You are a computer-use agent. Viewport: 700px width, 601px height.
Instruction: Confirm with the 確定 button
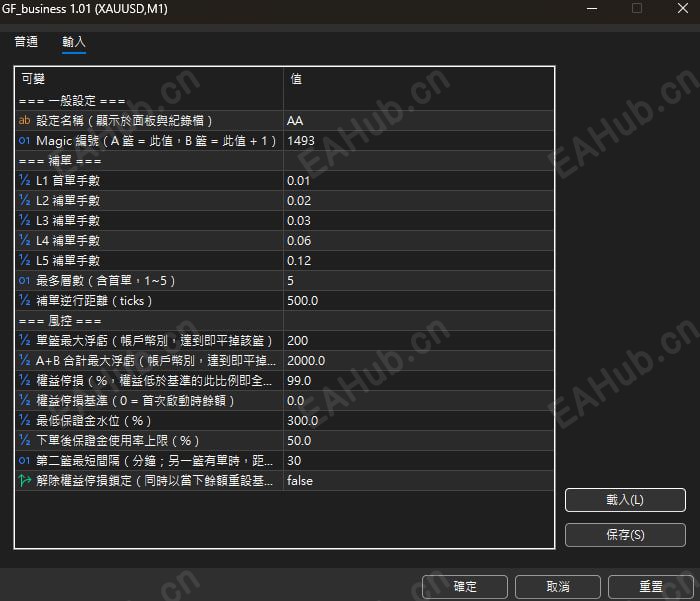pos(465,586)
